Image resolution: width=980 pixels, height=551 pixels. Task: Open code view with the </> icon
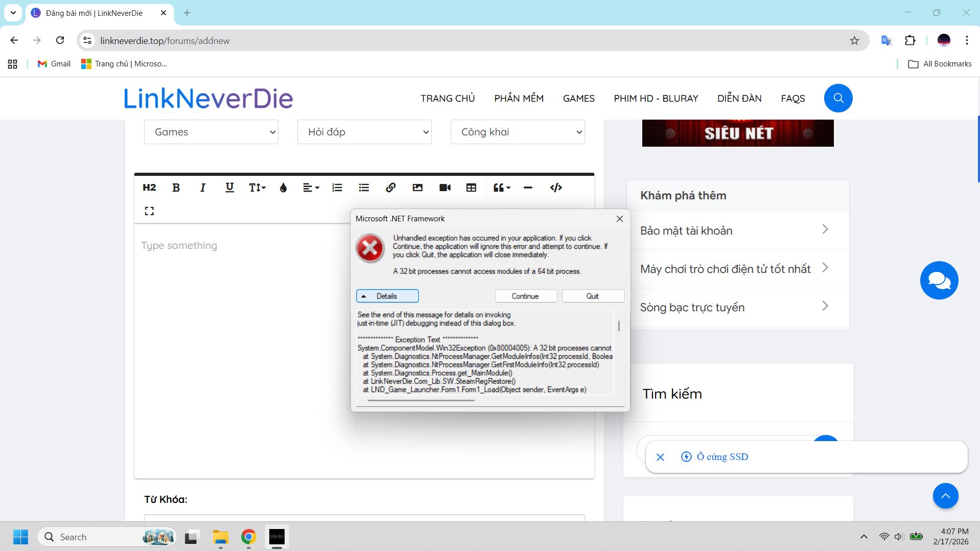pos(556,188)
